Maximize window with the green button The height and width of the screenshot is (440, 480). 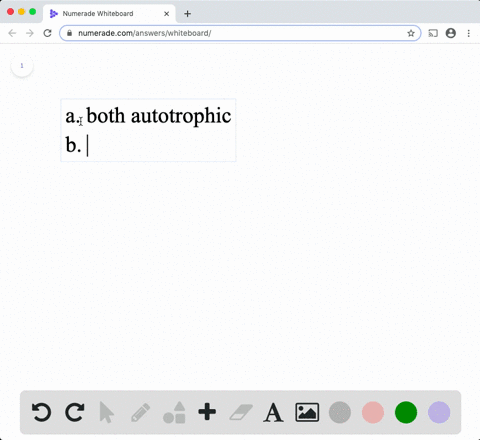point(33,12)
